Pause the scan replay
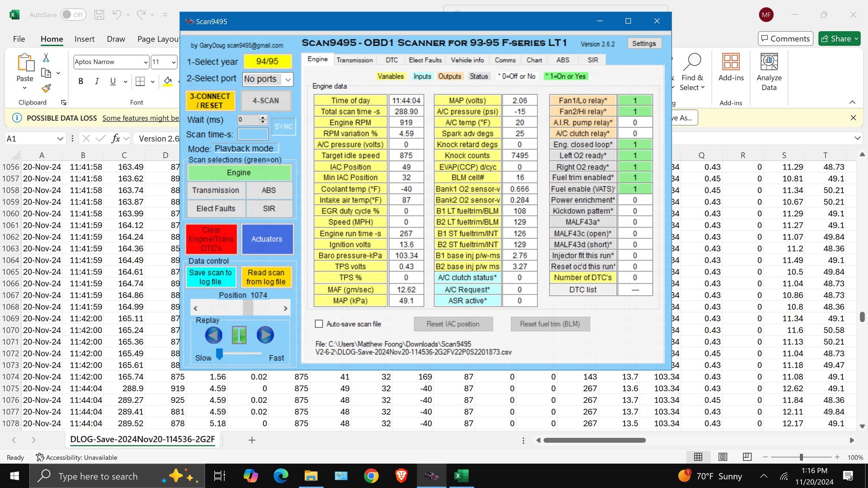This screenshot has height=488, width=868. coord(239,335)
